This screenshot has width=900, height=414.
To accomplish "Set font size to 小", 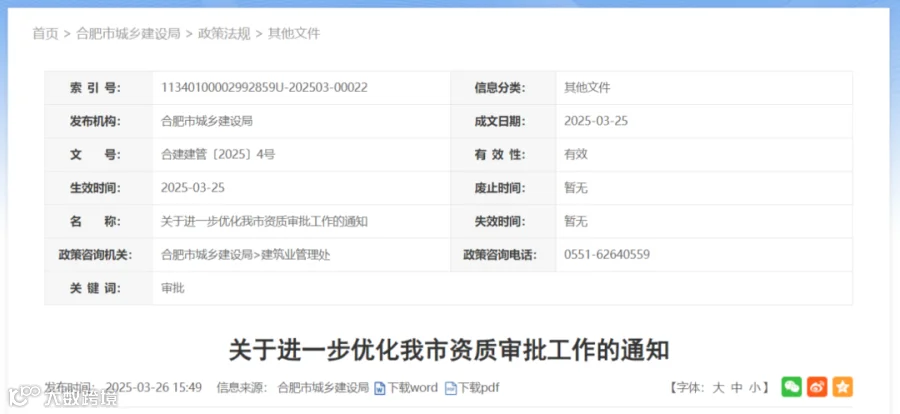I will click(755, 388).
